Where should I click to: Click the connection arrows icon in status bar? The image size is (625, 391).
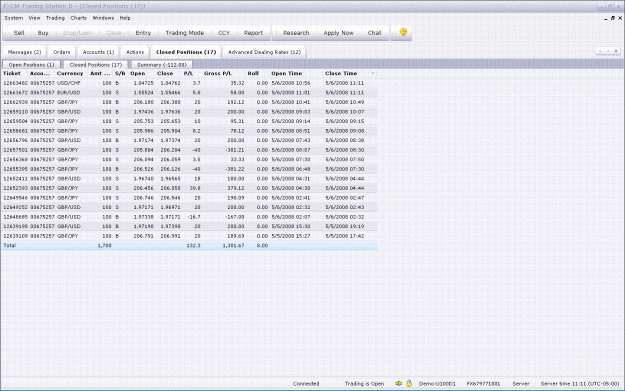tap(398, 383)
